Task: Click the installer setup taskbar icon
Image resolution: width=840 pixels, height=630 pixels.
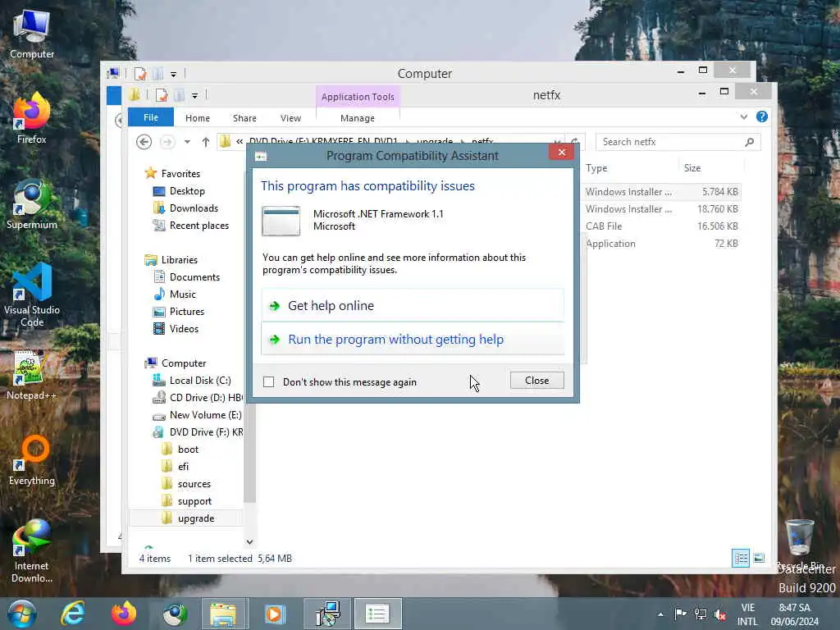Action: (x=328, y=614)
